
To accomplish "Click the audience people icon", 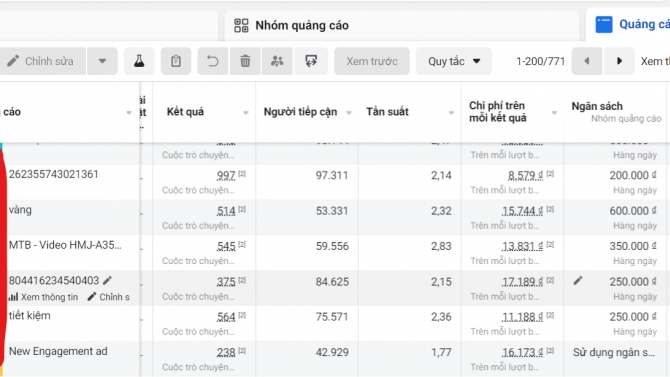I will pyautogui.click(x=277, y=61).
